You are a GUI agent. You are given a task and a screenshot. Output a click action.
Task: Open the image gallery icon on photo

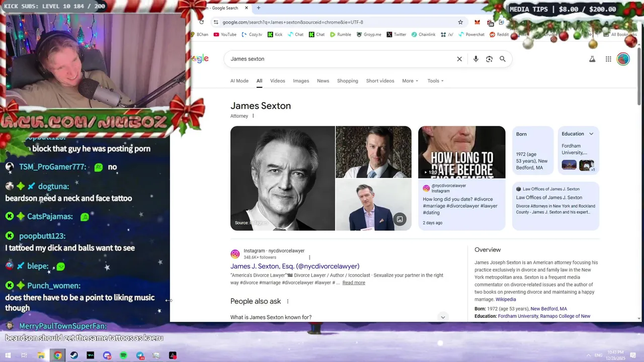point(399,219)
